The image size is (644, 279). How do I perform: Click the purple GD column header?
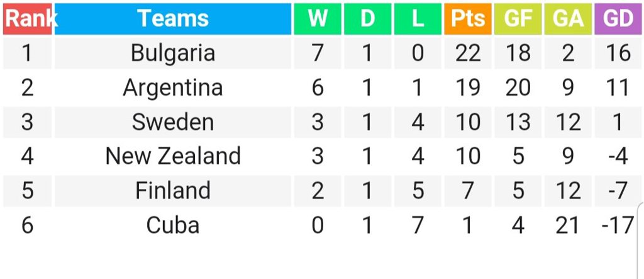(x=619, y=19)
